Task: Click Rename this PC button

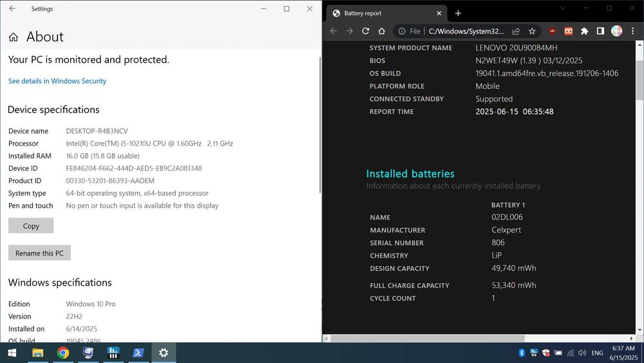Action: click(39, 253)
